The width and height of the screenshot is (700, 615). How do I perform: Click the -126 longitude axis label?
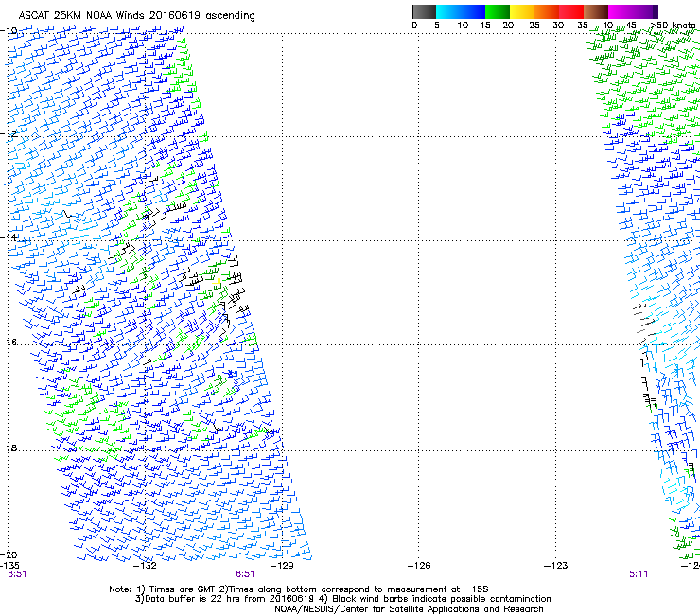pyautogui.click(x=419, y=566)
